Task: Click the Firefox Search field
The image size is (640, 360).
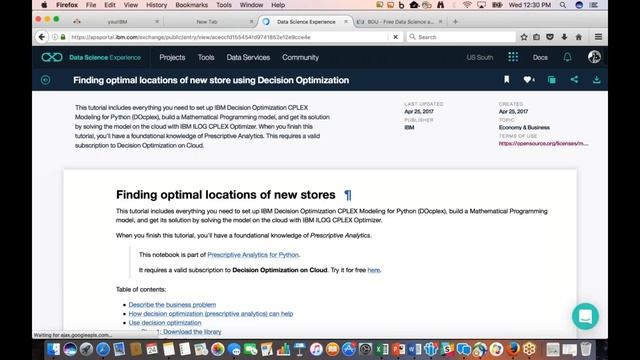Action: 461,37
